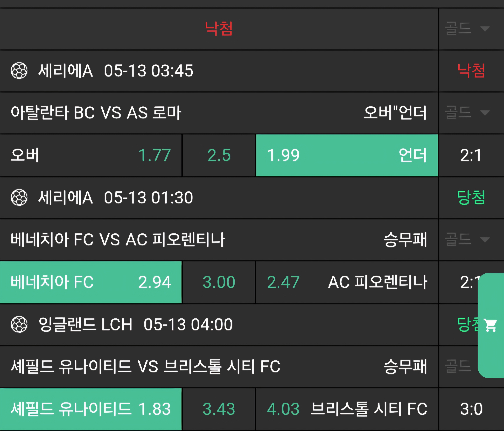
Task: Select 언더 1.99 bet option
Action: click(x=347, y=155)
